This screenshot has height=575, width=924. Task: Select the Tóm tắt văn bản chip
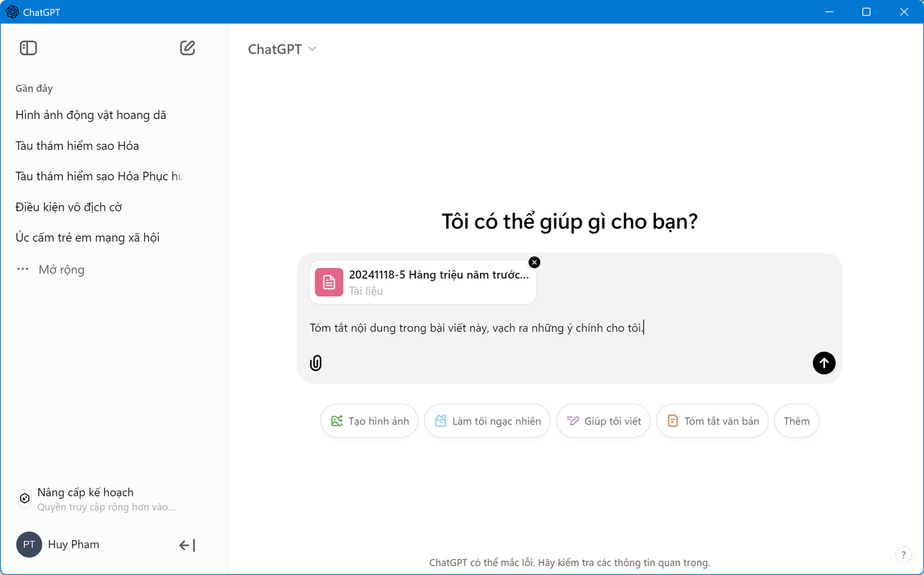tap(712, 421)
